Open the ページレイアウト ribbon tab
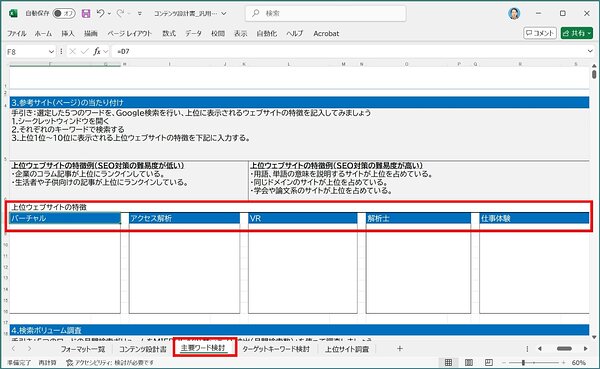Image resolution: width=600 pixels, height=369 pixels. tap(130, 34)
